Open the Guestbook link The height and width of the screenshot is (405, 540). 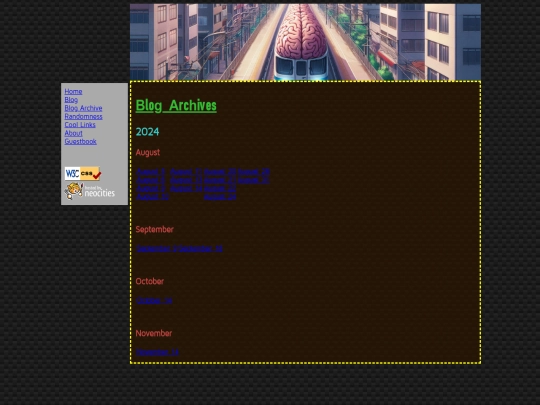click(x=81, y=141)
